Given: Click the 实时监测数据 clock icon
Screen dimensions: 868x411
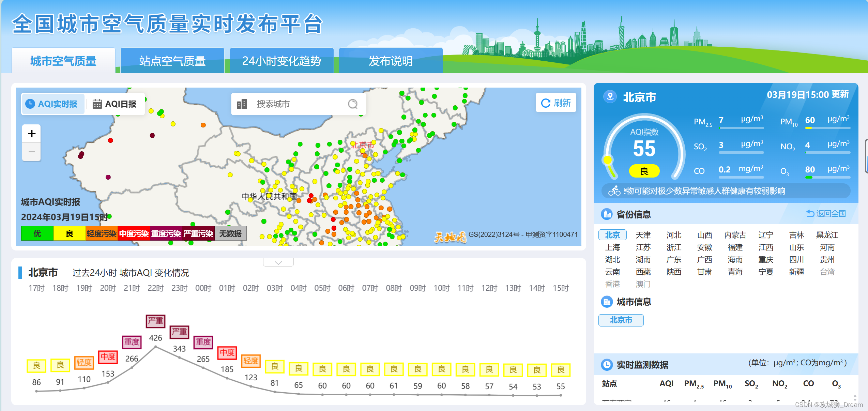Looking at the screenshot, I should [x=607, y=365].
